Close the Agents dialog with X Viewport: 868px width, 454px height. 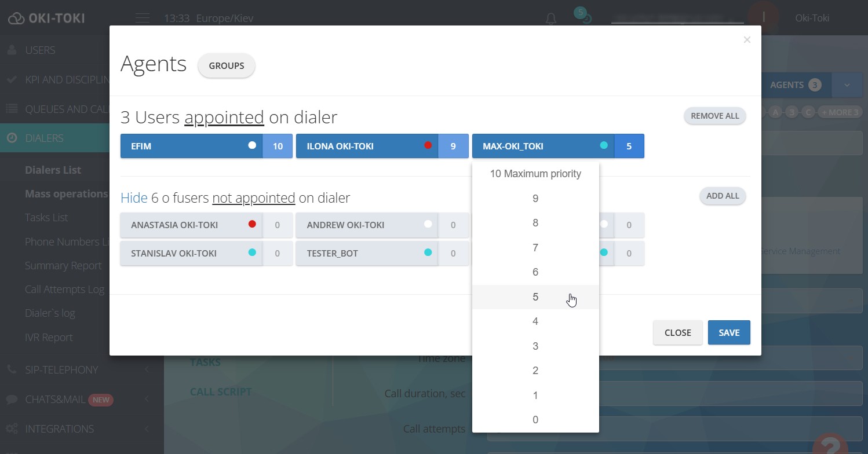click(x=747, y=39)
